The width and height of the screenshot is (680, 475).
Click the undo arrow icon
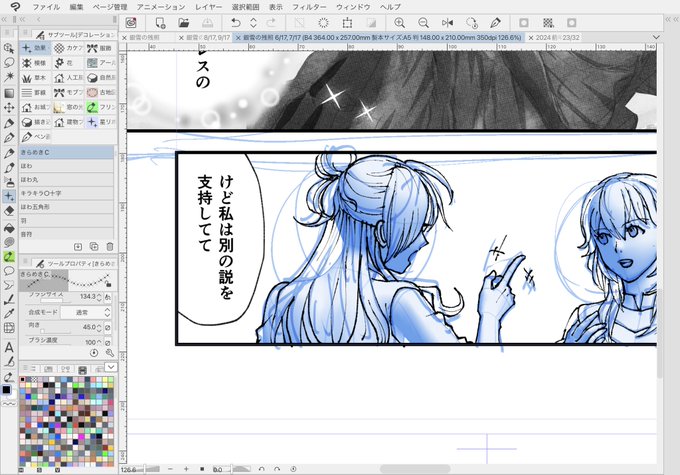point(235,23)
